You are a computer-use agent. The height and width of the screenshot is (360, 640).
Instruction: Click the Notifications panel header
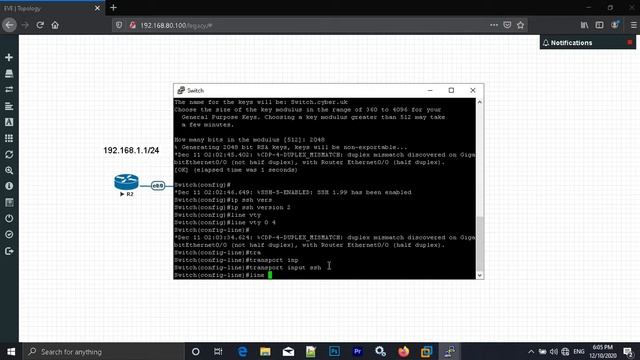tap(588, 42)
